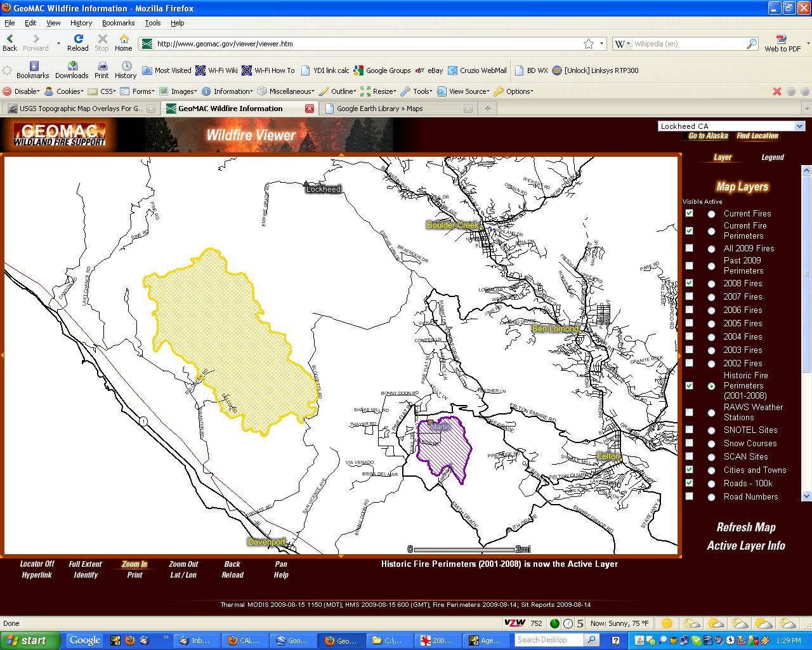This screenshot has width=812, height=650.
Task: Click the Back arrow icon
Action: pyautogui.click(x=10, y=39)
